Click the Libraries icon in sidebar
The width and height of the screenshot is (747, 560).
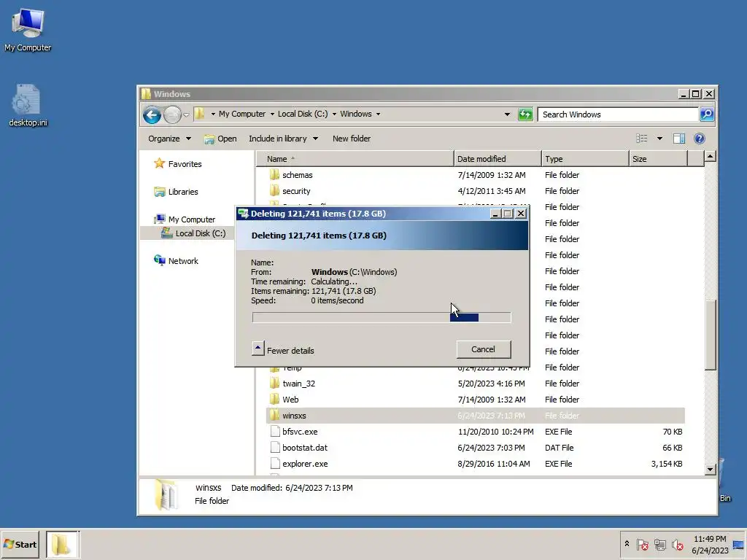[x=160, y=192]
